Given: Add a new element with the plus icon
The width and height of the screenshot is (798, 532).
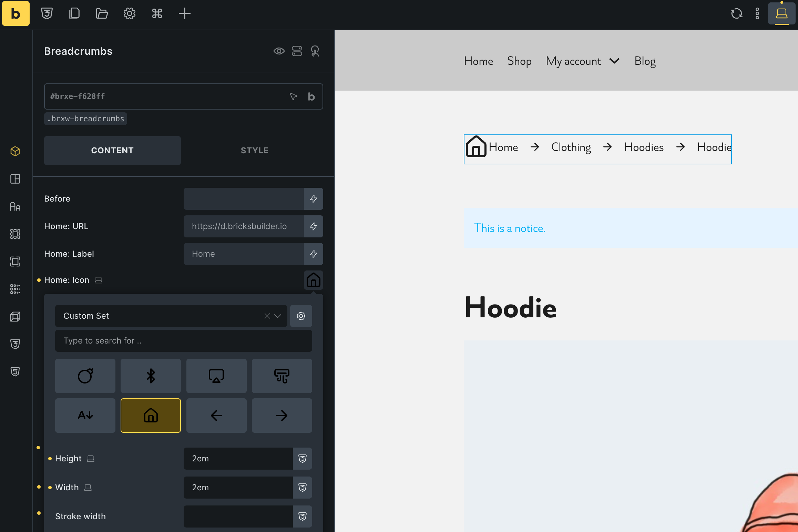Looking at the screenshot, I should coord(184,14).
